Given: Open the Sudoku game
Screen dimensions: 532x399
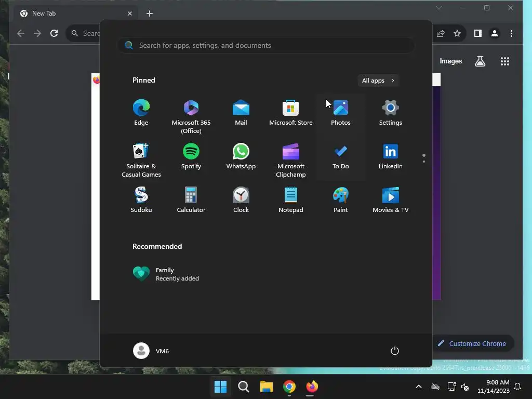Looking at the screenshot, I should pyautogui.click(x=141, y=200).
